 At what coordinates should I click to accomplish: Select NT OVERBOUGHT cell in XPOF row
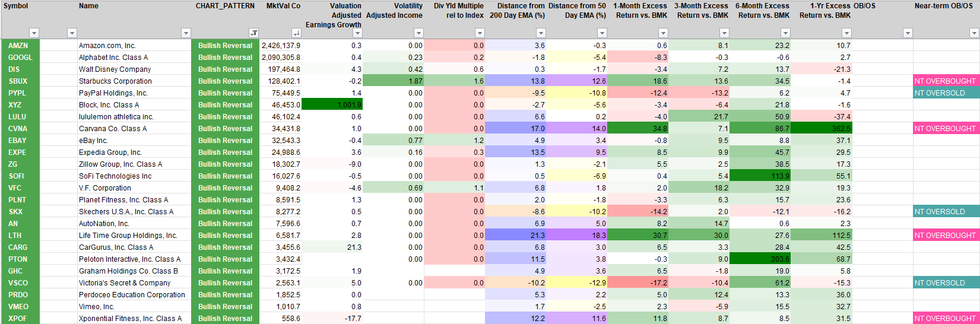946,319
